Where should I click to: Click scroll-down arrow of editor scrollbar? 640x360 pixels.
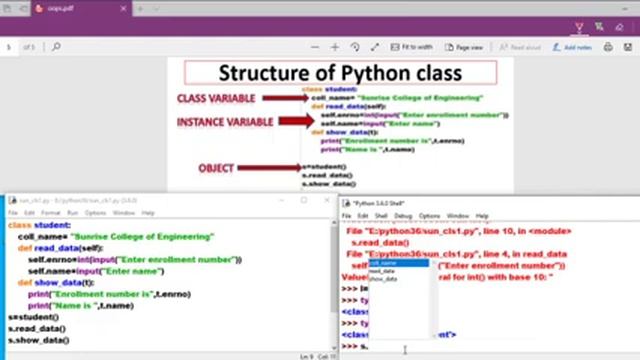tap(334, 348)
